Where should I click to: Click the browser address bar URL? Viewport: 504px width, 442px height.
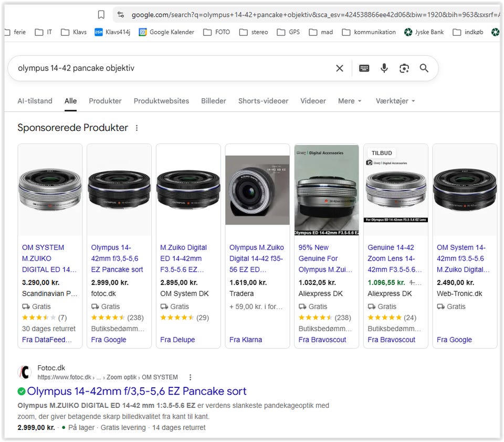pyautogui.click(x=315, y=15)
